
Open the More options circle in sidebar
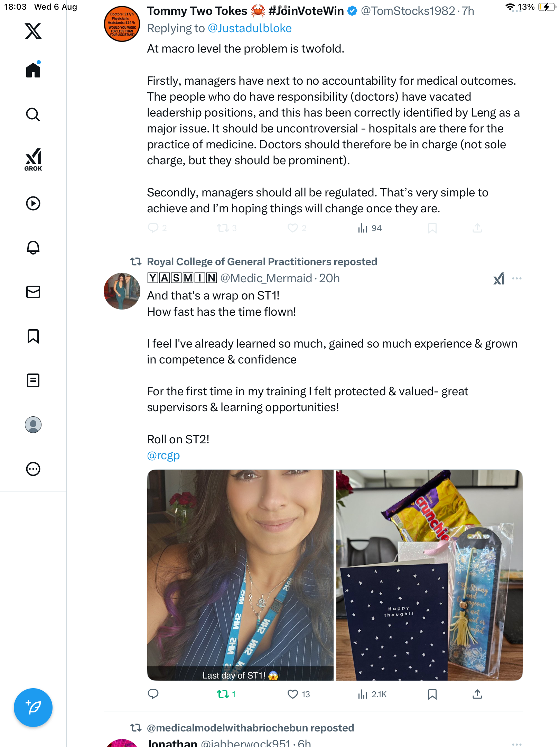click(x=33, y=469)
